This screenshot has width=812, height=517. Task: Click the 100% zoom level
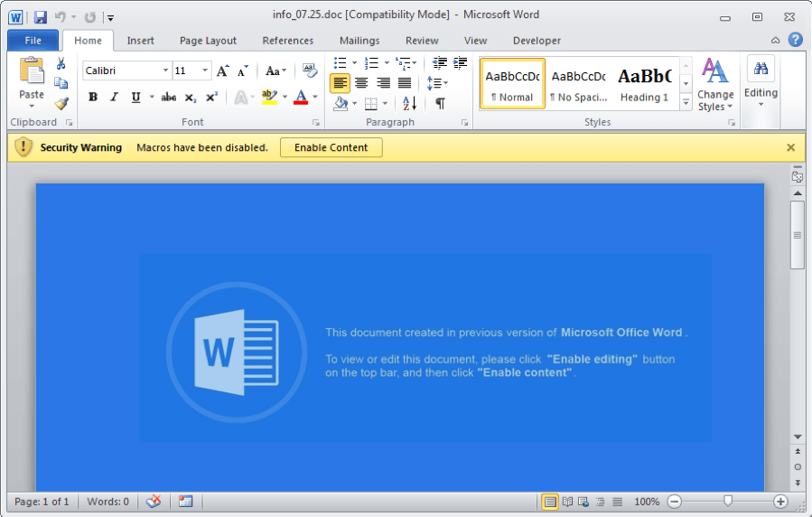[x=647, y=502]
